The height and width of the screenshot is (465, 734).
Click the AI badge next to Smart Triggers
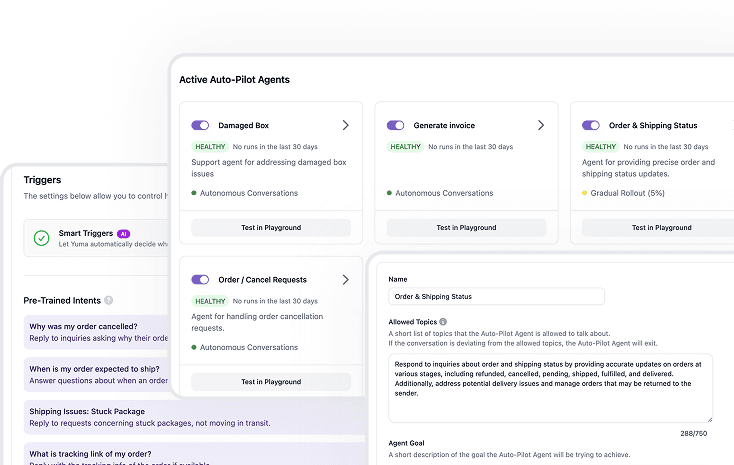point(124,233)
